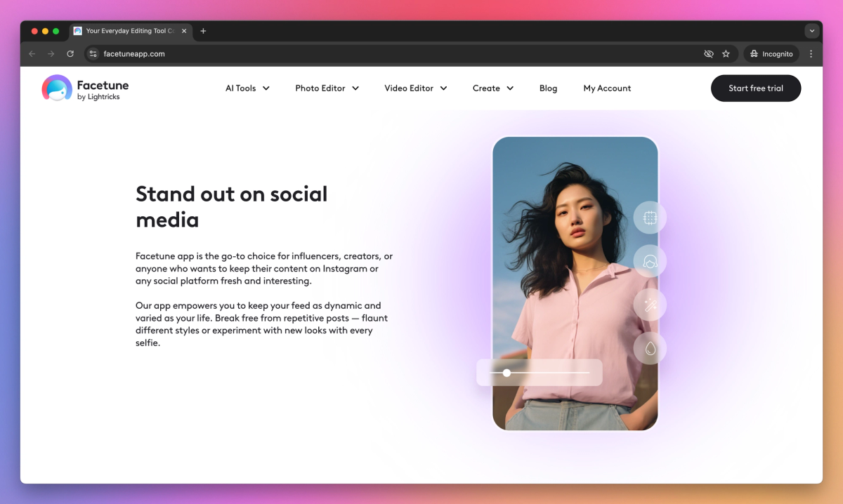This screenshot has height=504, width=843.
Task: Click the tracking protection eye icon
Action: click(x=708, y=54)
